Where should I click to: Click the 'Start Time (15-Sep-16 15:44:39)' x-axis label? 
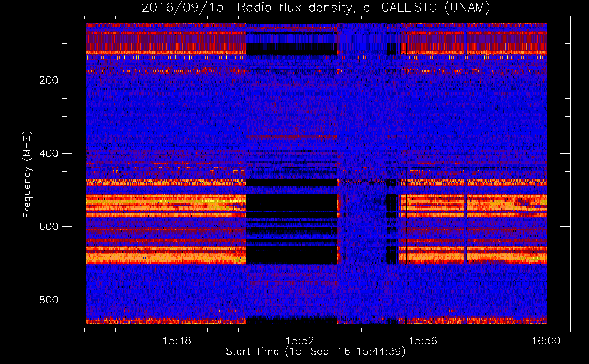tap(316, 352)
